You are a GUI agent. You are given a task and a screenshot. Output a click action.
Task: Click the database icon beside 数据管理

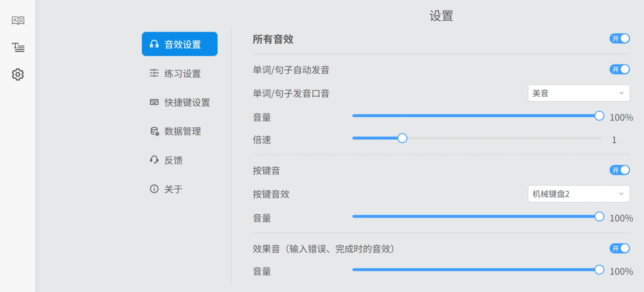point(154,131)
